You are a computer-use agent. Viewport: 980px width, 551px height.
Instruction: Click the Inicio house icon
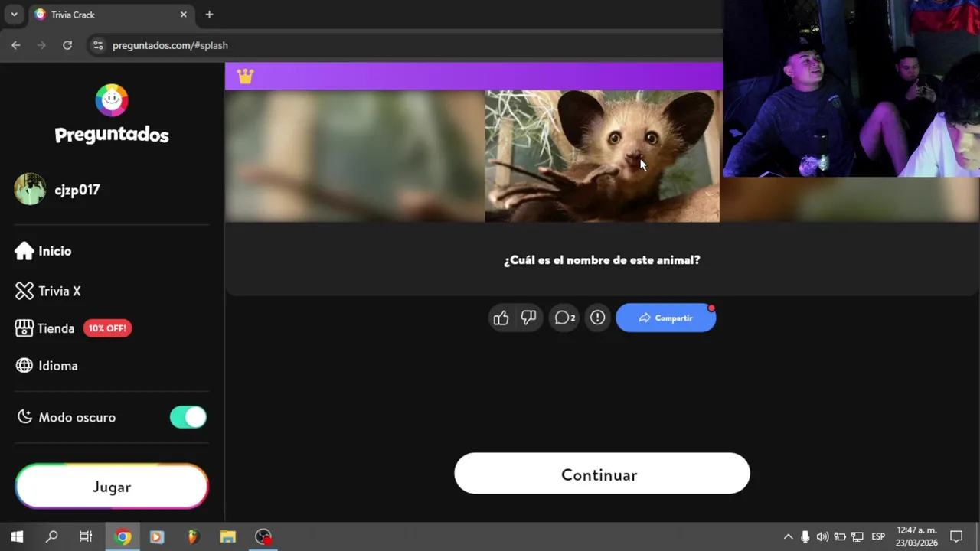(x=24, y=251)
